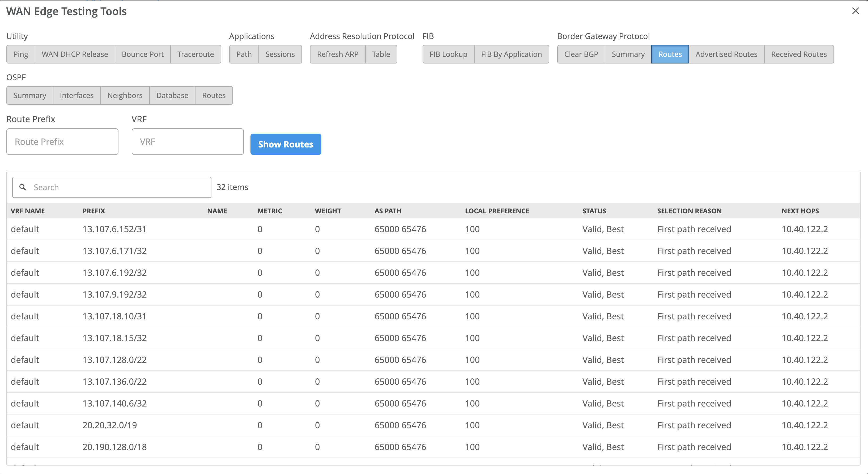868x474 pixels.
Task: Focus the Route Prefix input field
Action: (62, 142)
